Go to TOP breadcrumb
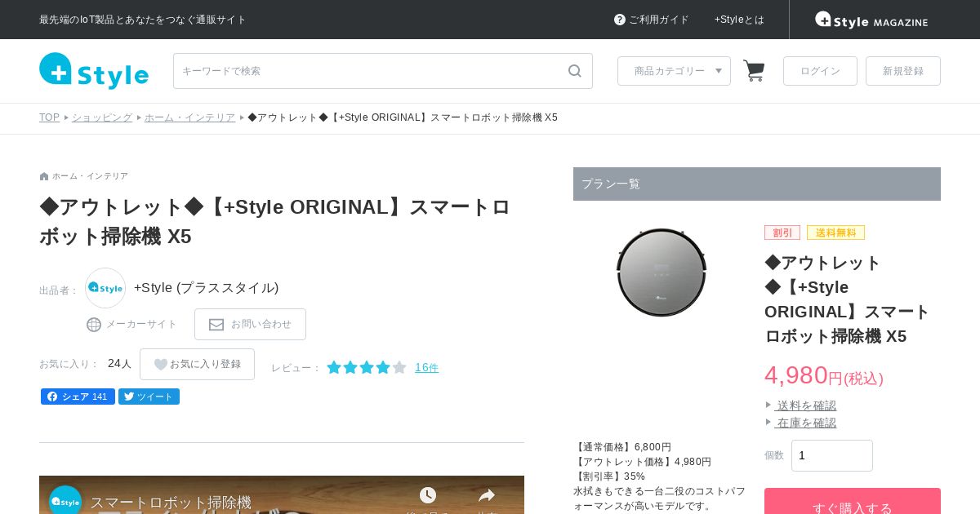 tap(49, 117)
